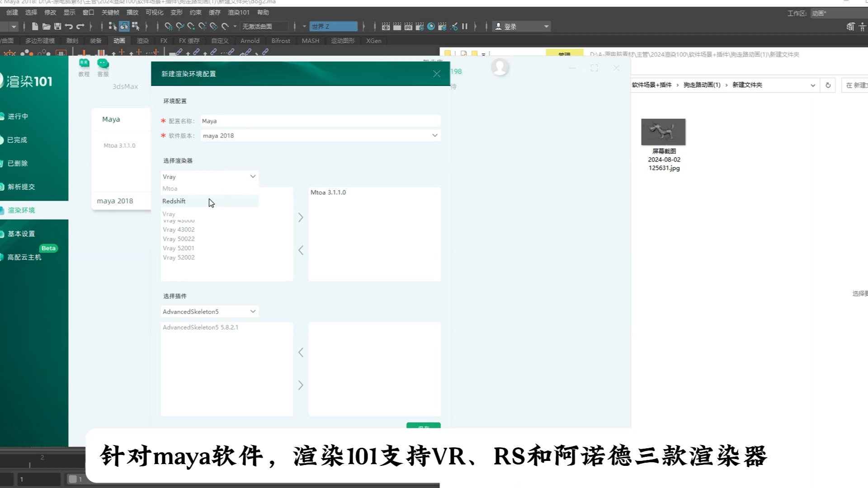Render the current frame
The height and width of the screenshot is (488, 868).
pos(397,27)
